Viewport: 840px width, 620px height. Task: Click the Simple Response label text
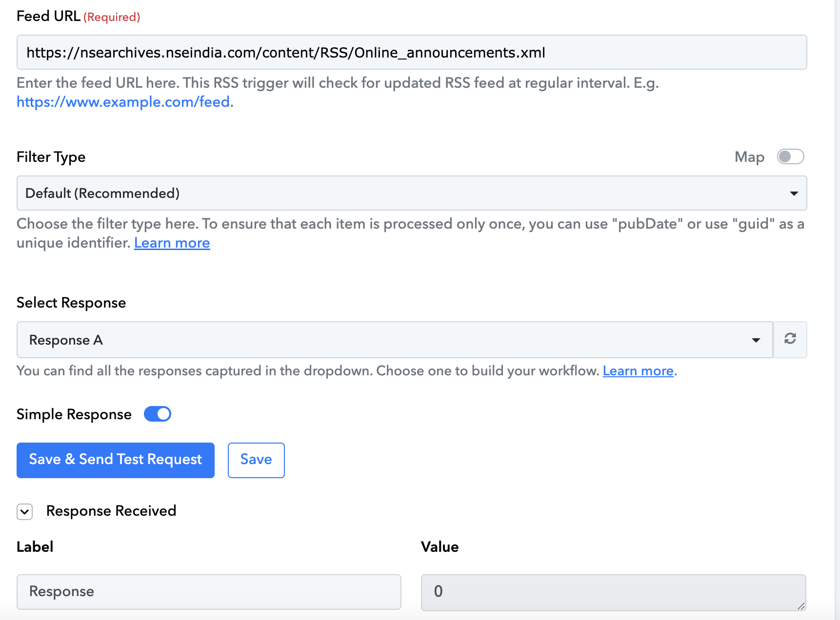point(74,414)
